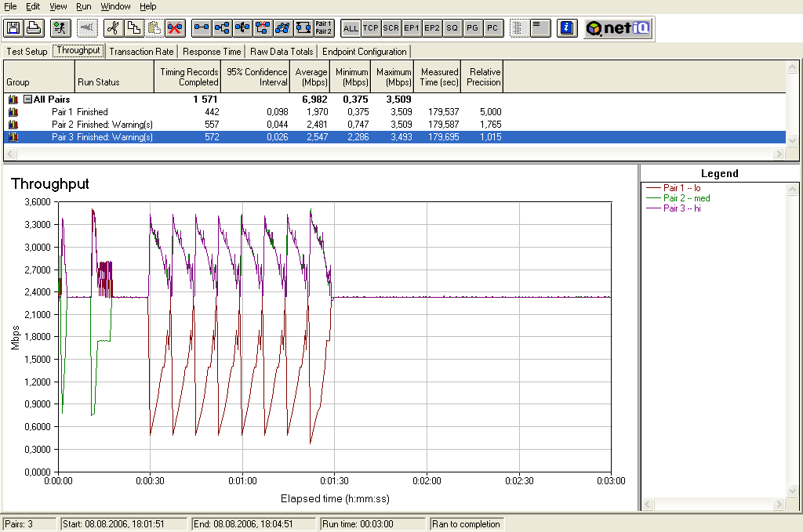Toggle the ALL filter button
The width and height of the screenshot is (803, 532).
pos(351,28)
